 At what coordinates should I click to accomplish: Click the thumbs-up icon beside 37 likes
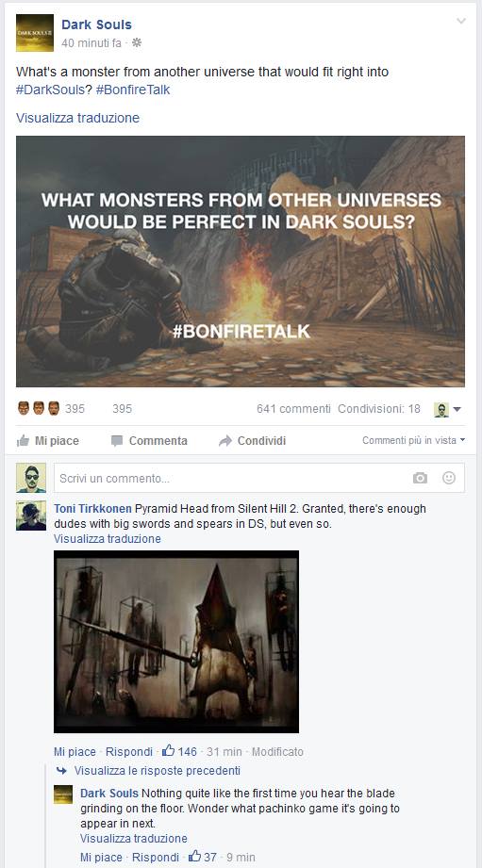[x=195, y=856]
